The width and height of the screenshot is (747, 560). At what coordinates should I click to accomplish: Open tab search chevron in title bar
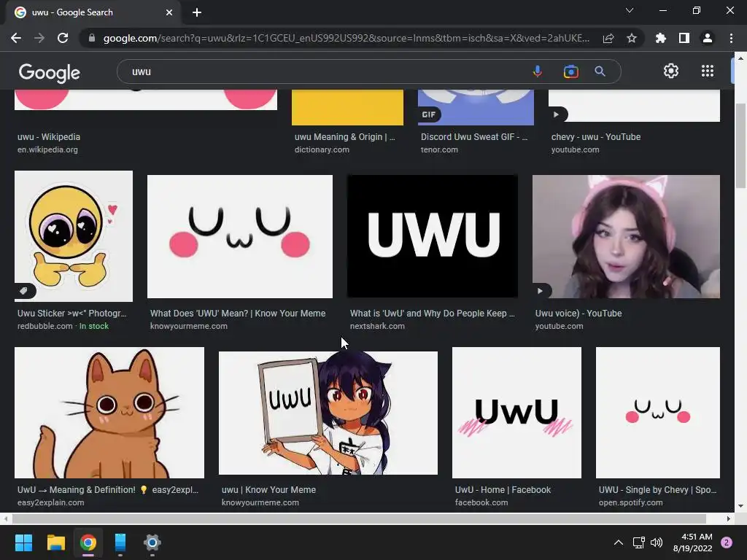[630, 10]
